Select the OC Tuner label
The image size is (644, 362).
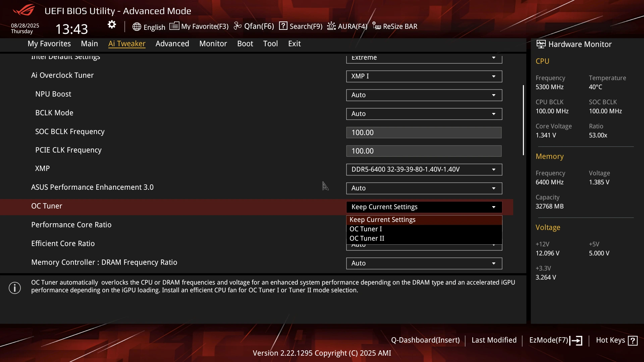pyautogui.click(x=47, y=206)
